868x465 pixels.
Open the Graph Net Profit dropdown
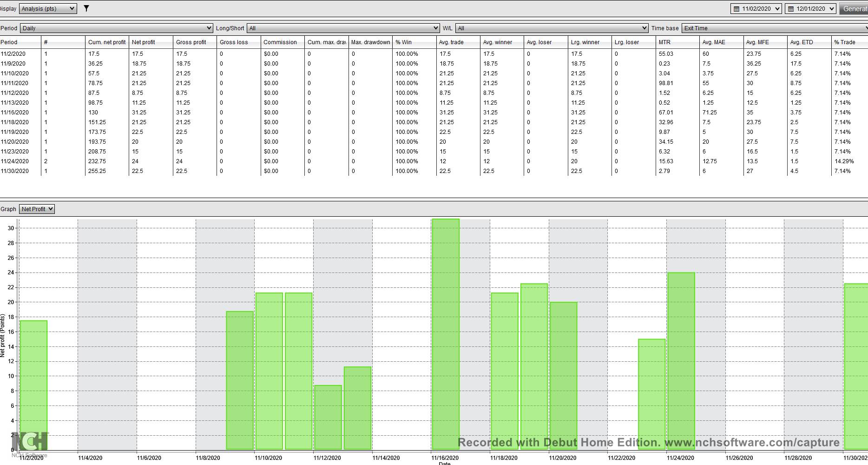[x=37, y=209]
